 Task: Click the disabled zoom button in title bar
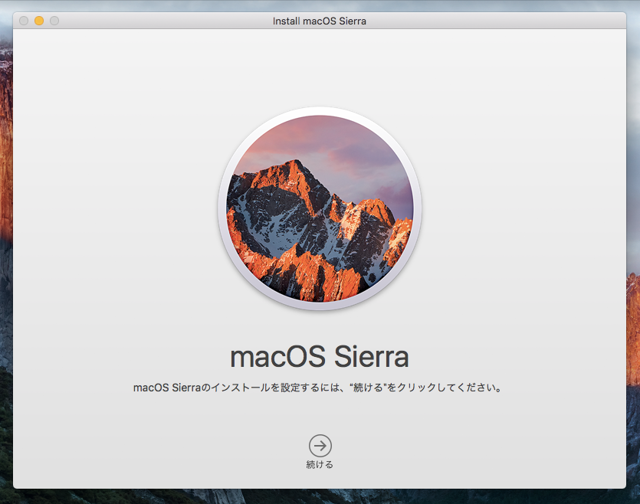coord(54,20)
